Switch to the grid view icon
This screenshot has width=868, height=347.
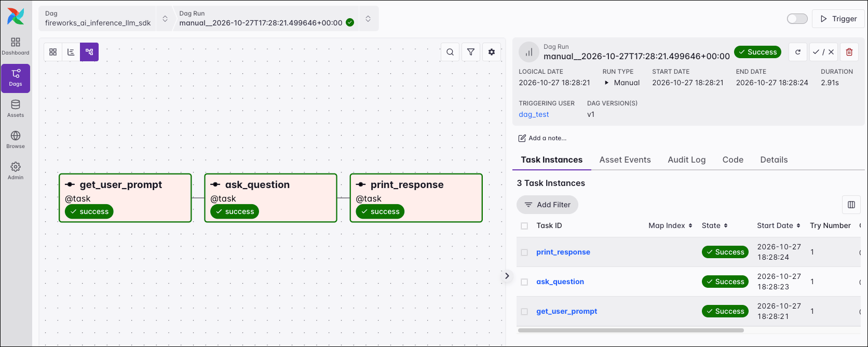(x=53, y=52)
